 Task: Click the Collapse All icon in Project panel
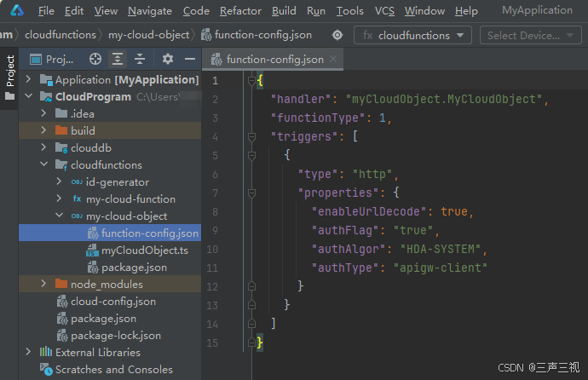(140, 59)
